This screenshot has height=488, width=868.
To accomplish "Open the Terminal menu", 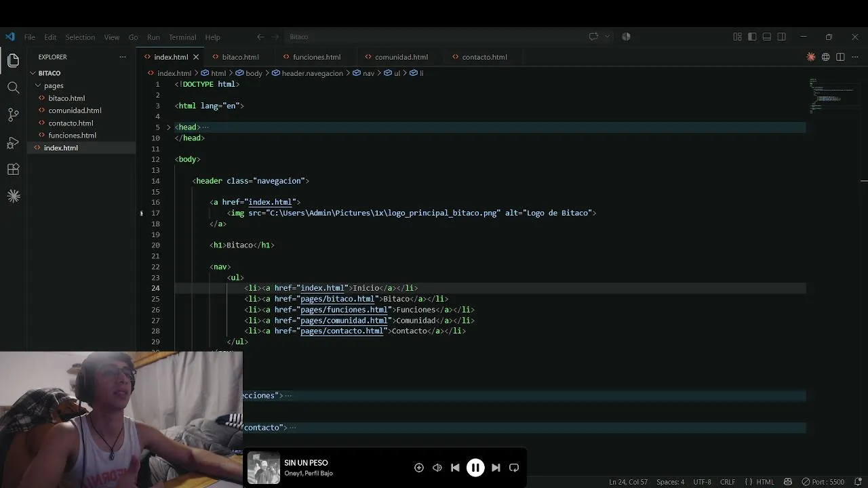I will pos(182,37).
